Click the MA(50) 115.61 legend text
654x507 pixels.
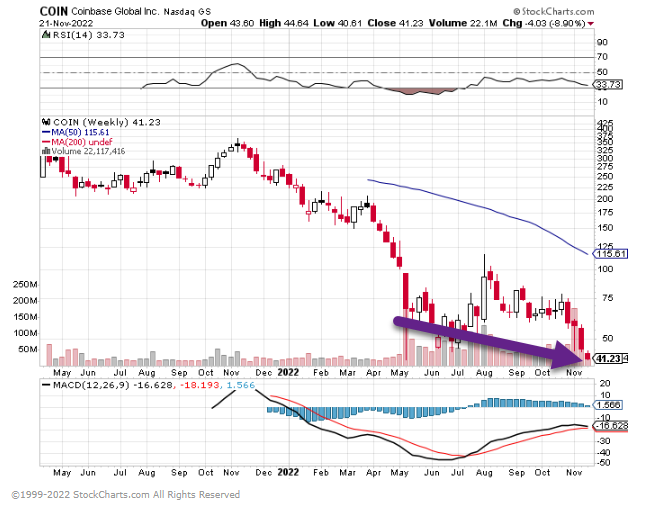tap(80, 133)
